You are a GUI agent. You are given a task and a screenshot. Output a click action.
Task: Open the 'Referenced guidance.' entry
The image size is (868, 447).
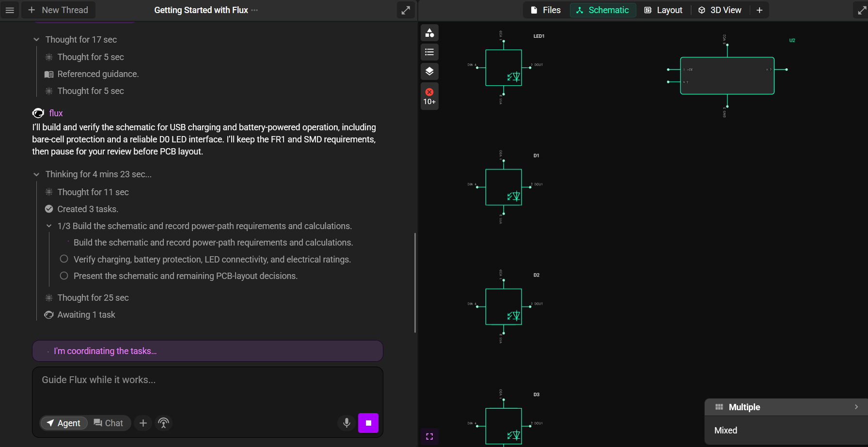tap(92, 74)
